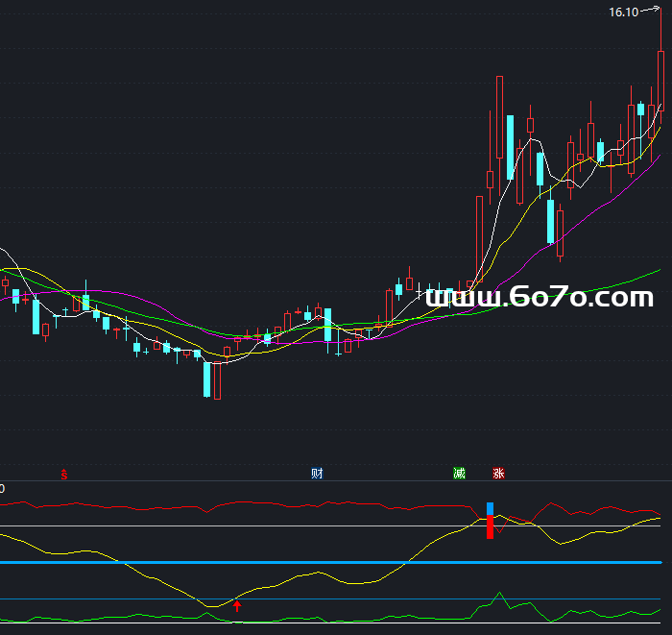Click the www.6o7o.com watermark link
Viewport: 672px width, 635px height.
click(539, 298)
